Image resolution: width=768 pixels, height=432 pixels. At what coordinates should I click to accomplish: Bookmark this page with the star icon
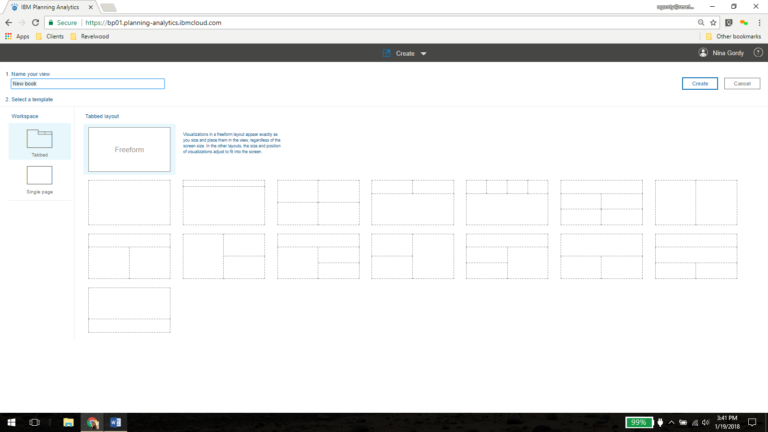(712, 22)
